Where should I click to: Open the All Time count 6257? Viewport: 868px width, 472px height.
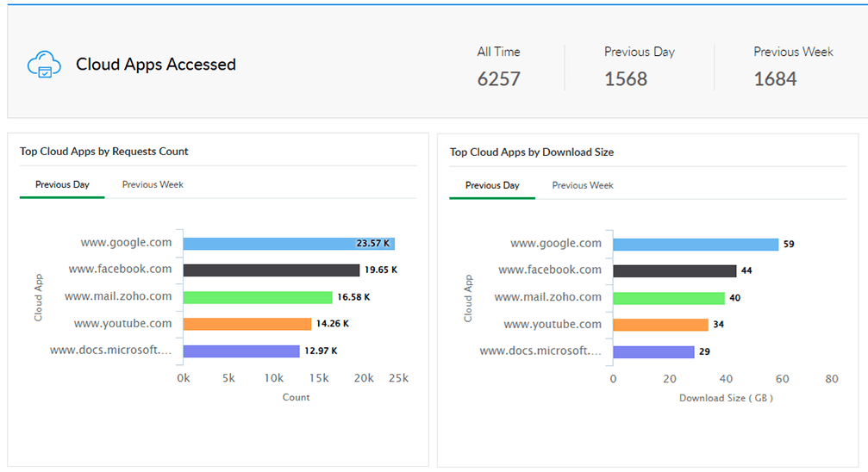[x=499, y=79]
